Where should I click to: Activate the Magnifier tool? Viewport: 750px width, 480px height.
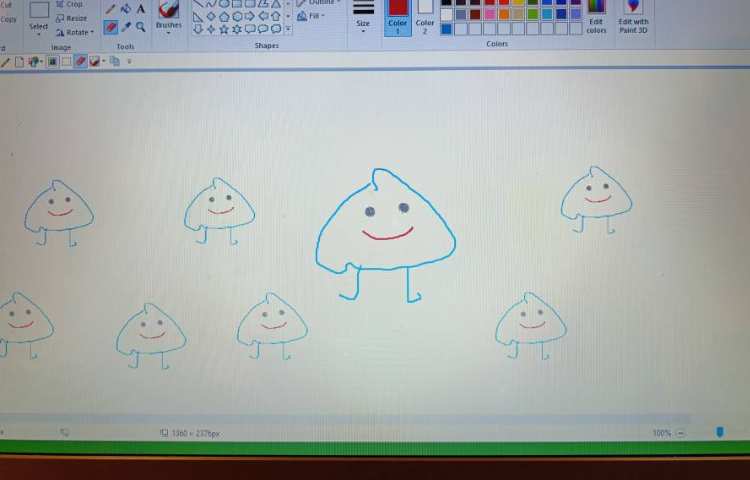(141, 27)
